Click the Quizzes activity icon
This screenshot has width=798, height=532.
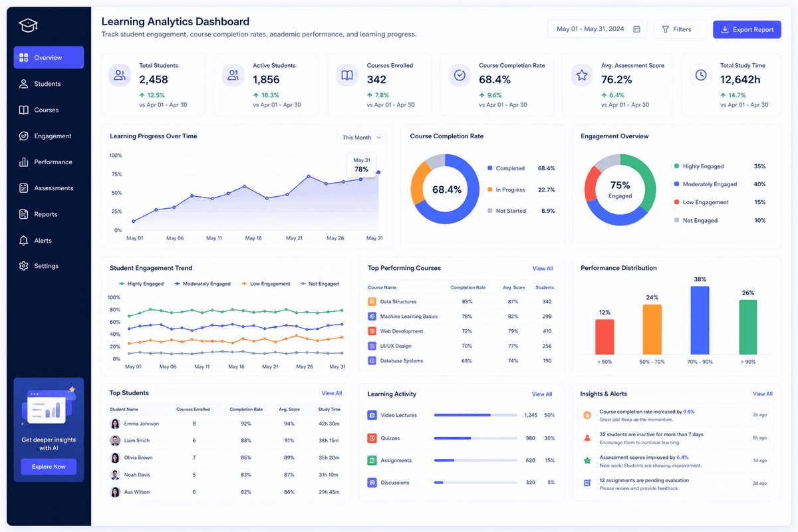(x=372, y=438)
